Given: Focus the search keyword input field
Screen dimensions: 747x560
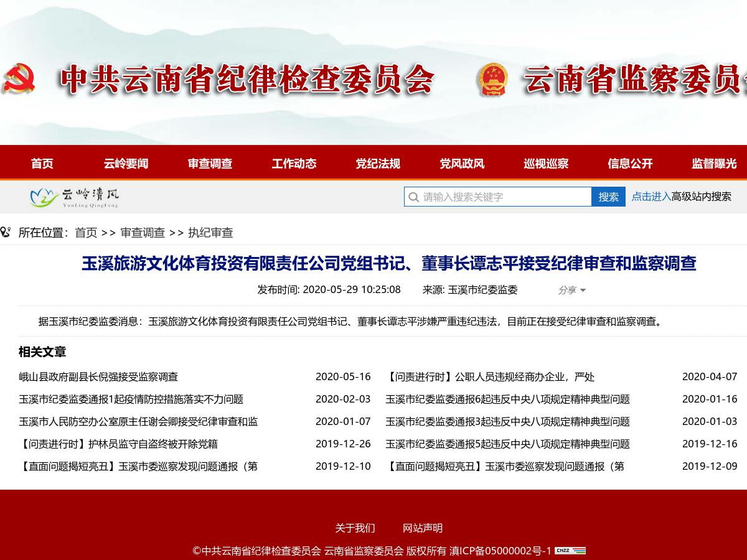Looking at the screenshot, I should (x=504, y=197).
